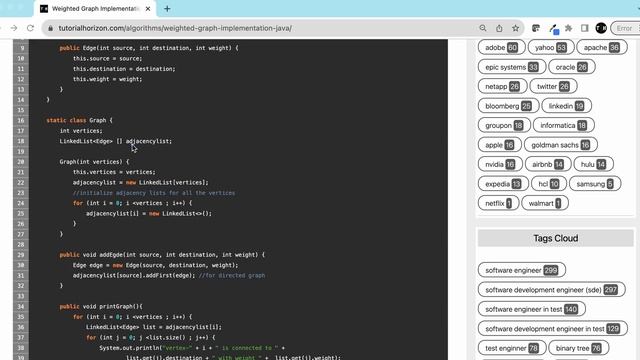The height and width of the screenshot is (360, 640).
Task: Toggle the browser side panel icon
Action: click(x=584, y=28)
